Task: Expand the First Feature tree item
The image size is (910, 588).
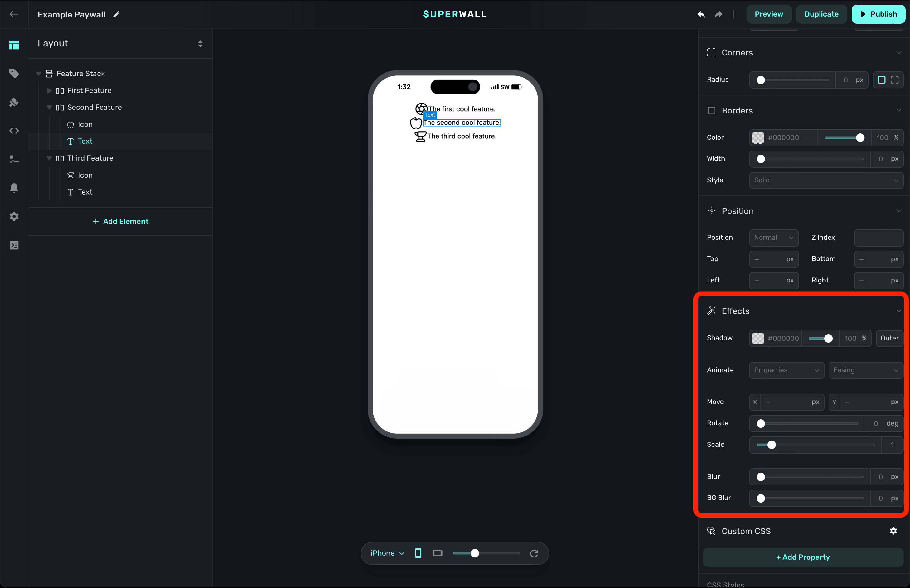Action: point(49,90)
